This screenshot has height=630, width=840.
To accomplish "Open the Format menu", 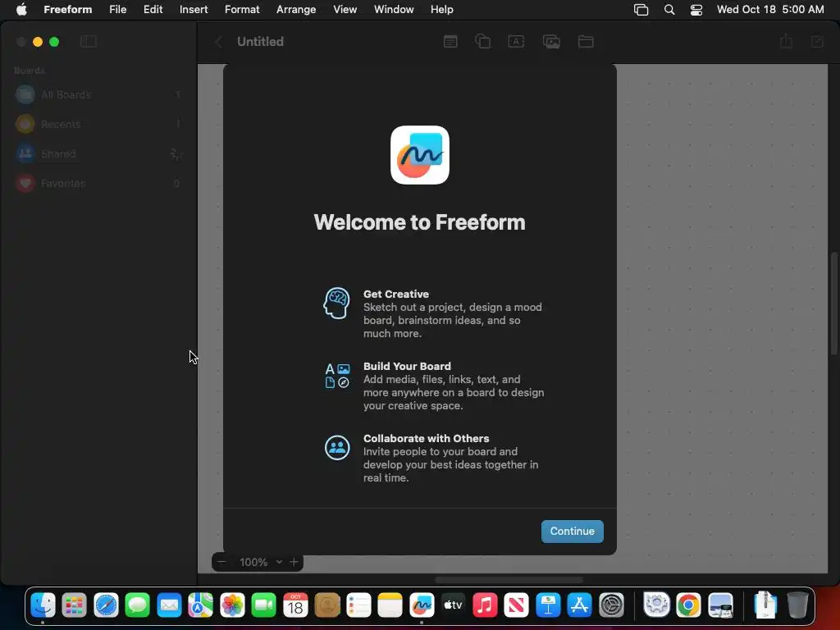I will (x=242, y=9).
